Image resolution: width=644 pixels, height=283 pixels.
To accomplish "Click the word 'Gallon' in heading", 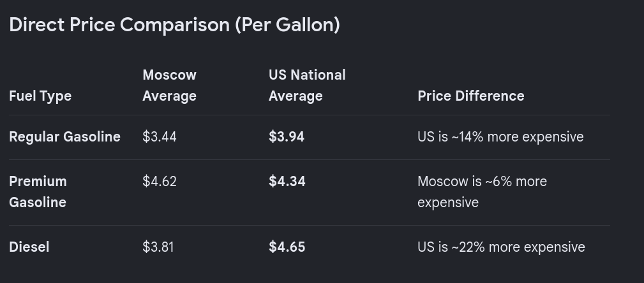I will (305, 25).
